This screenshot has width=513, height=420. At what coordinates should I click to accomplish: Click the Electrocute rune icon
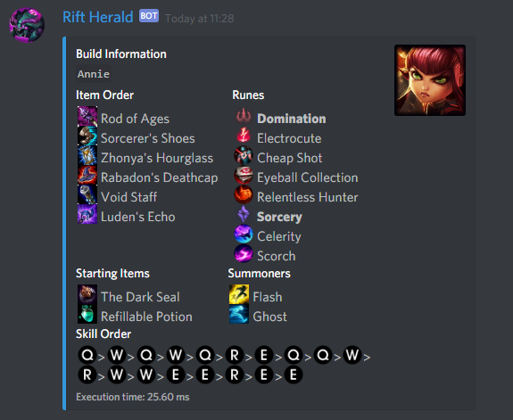pos(244,136)
